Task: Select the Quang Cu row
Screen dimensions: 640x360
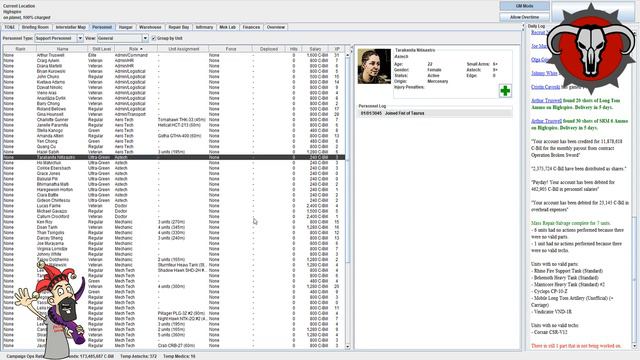Action: point(173,147)
